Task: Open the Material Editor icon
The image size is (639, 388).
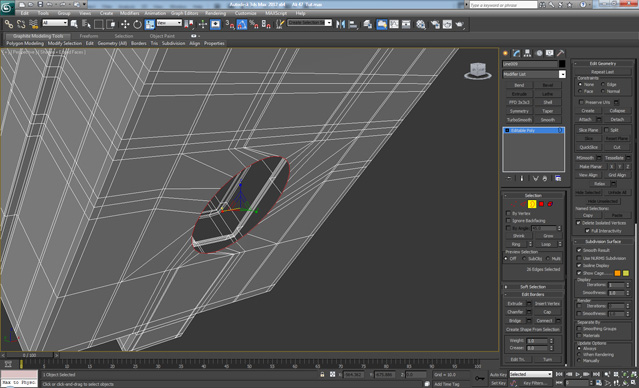Action: coord(421,24)
